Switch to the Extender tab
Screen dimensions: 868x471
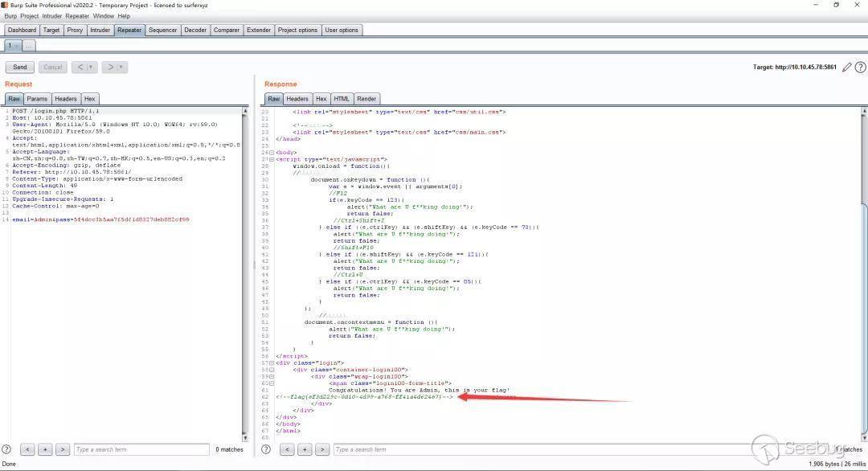point(259,30)
